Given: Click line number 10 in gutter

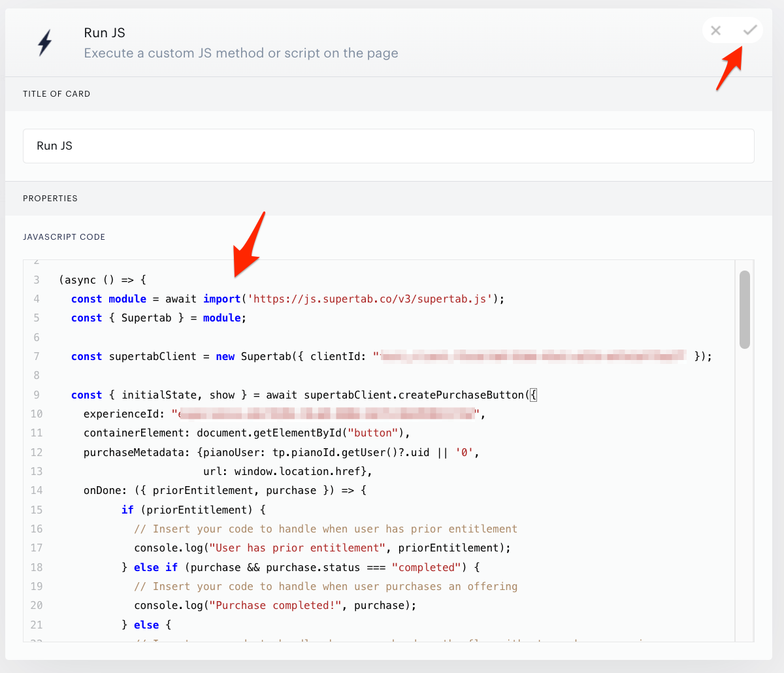Looking at the screenshot, I should click(37, 414).
